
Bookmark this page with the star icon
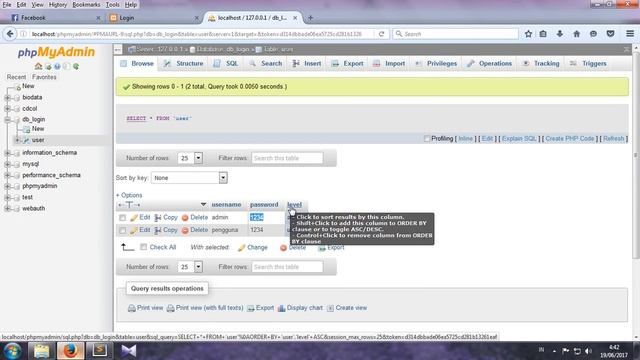click(528, 34)
